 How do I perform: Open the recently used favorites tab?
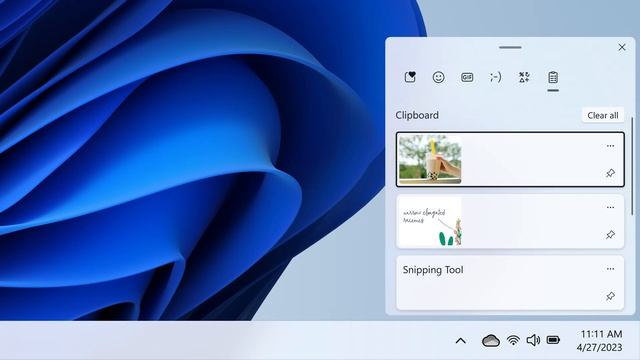410,77
